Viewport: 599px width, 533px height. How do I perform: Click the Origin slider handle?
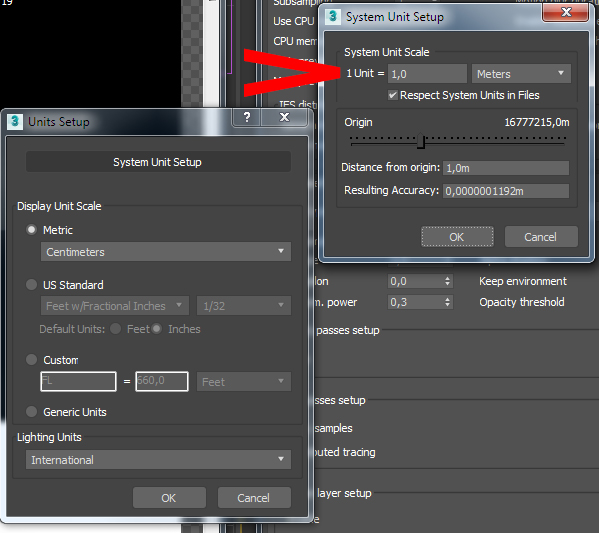pos(421,141)
